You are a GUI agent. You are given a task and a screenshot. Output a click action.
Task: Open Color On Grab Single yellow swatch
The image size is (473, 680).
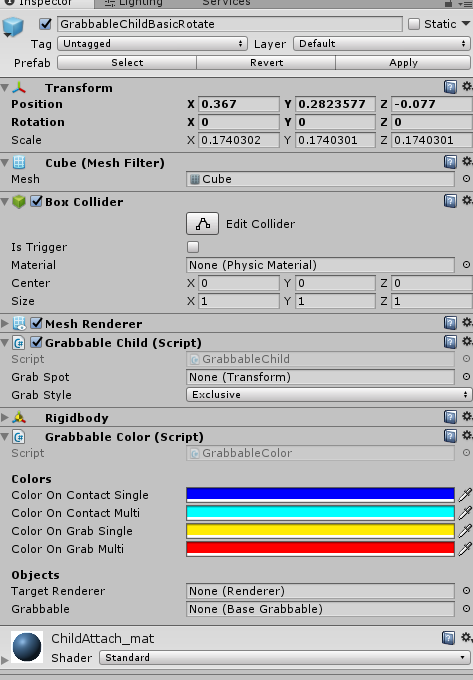click(x=320, y=531)
